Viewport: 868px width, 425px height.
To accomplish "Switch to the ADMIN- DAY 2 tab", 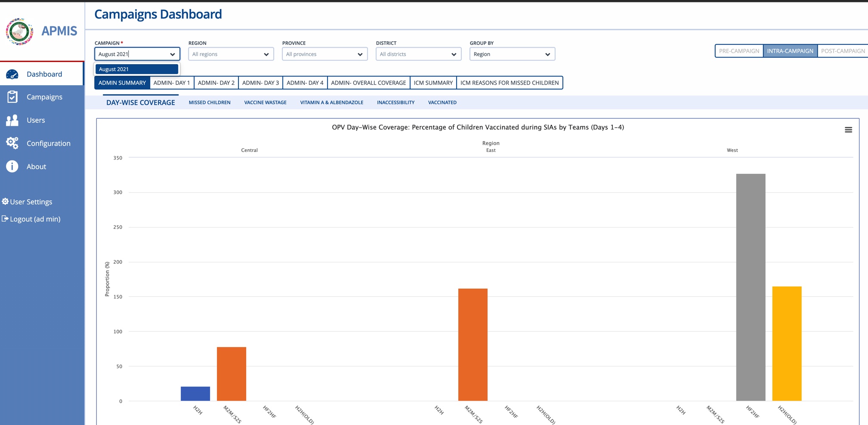I will (216, 83).
